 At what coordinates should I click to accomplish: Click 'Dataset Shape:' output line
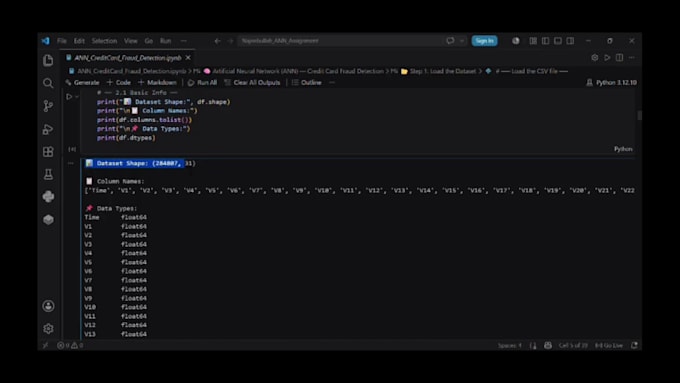(141, 163)
